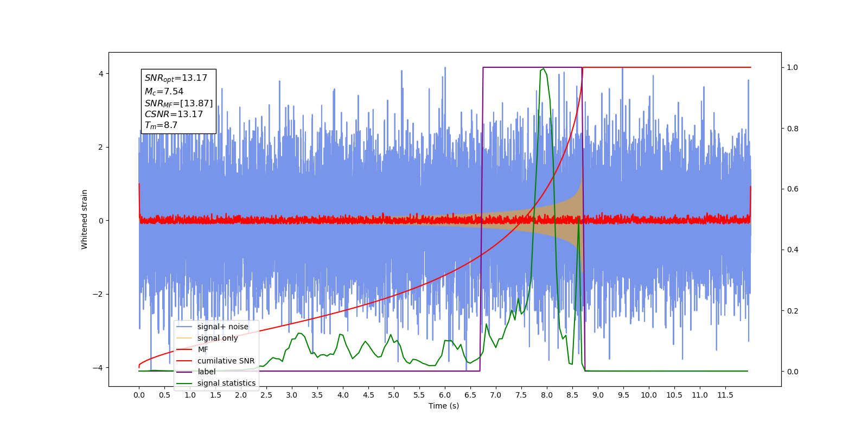Click the M_c=7.54 annotation text
Screen dimensions: 868x434
tap(164, 92)
